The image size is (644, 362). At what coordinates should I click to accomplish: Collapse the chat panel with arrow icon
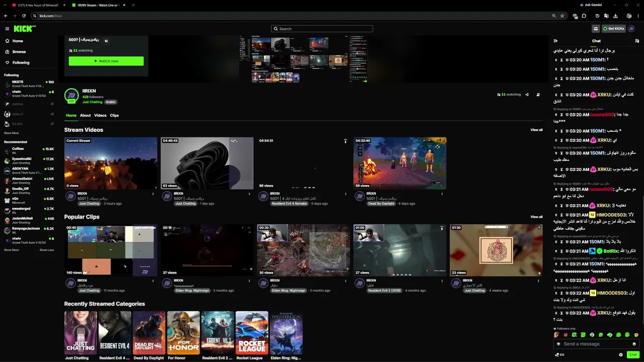(x=555, y=41)
